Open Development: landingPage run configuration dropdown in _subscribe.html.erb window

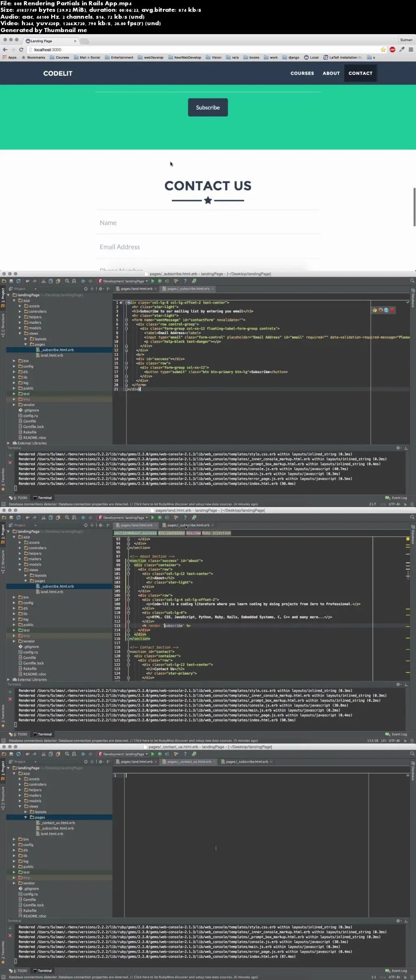(123, 281)
